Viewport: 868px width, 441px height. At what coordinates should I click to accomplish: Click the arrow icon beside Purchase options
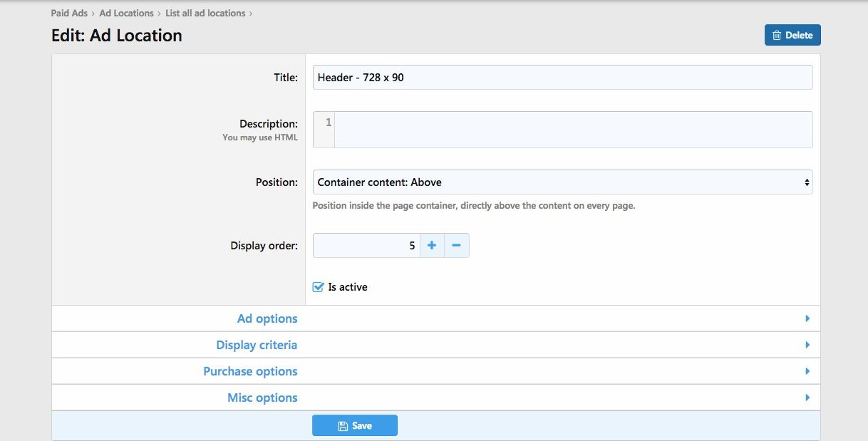coord(807,371)
